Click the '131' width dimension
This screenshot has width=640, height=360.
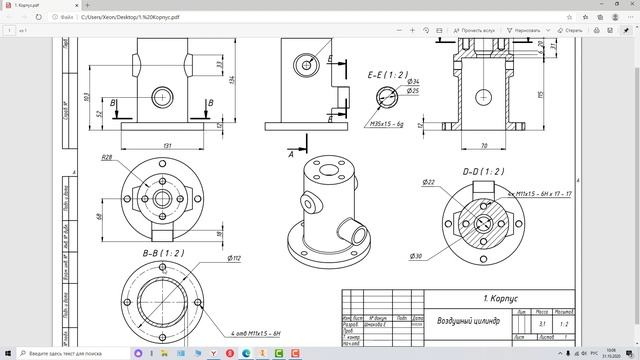[167, 146]
